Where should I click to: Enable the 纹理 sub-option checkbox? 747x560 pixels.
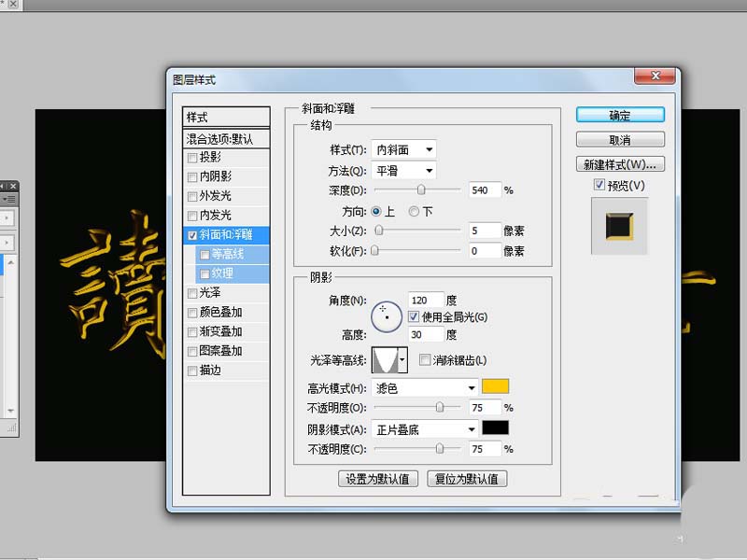click(204, 273)
